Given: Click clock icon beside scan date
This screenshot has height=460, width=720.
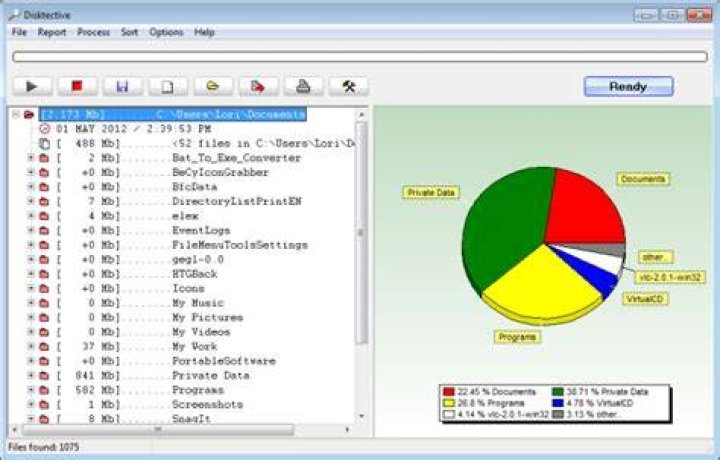Looking at the screenshot, I should 44,129.
